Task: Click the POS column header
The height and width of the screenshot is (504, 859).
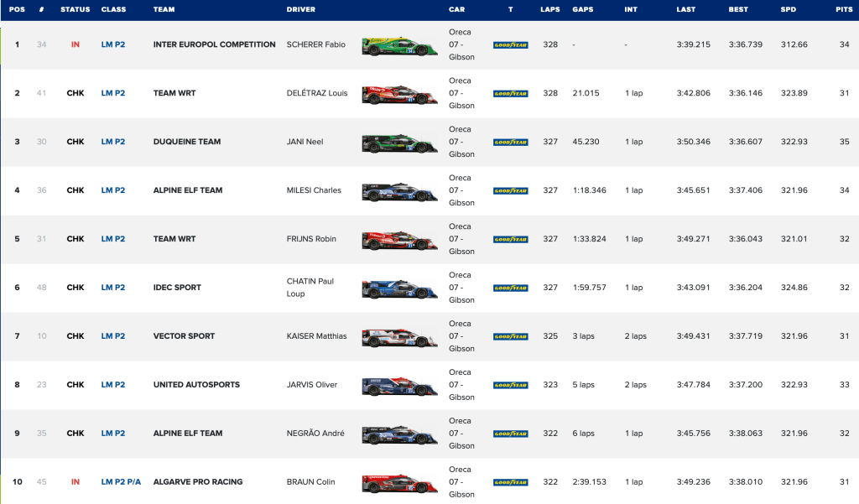Action: [17, 9]
